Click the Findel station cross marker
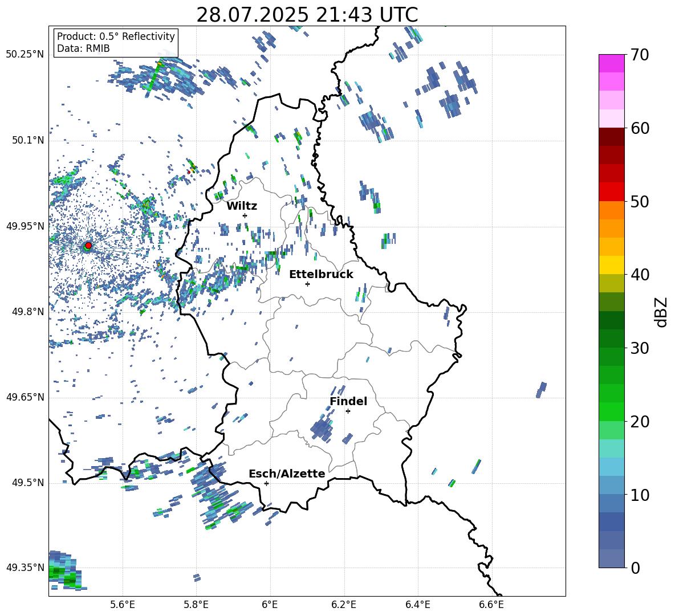The height and width of the screenshot is (616, 675). pyautogui.click(x=348, y=411)
